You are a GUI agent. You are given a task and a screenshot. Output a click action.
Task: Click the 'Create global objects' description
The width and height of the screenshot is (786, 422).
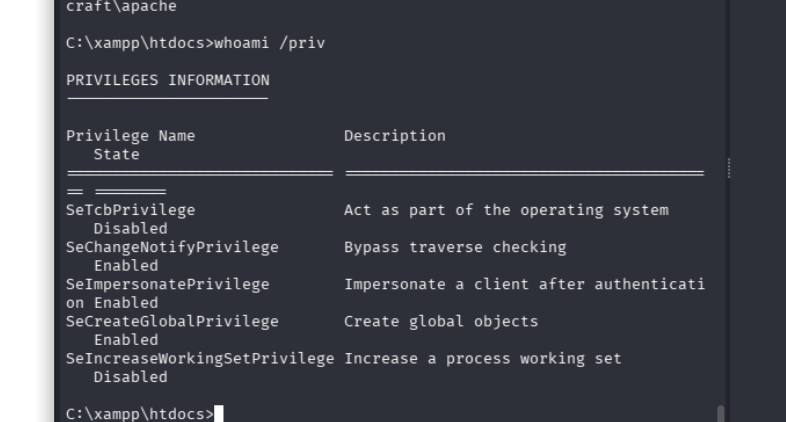click(441, 321)
